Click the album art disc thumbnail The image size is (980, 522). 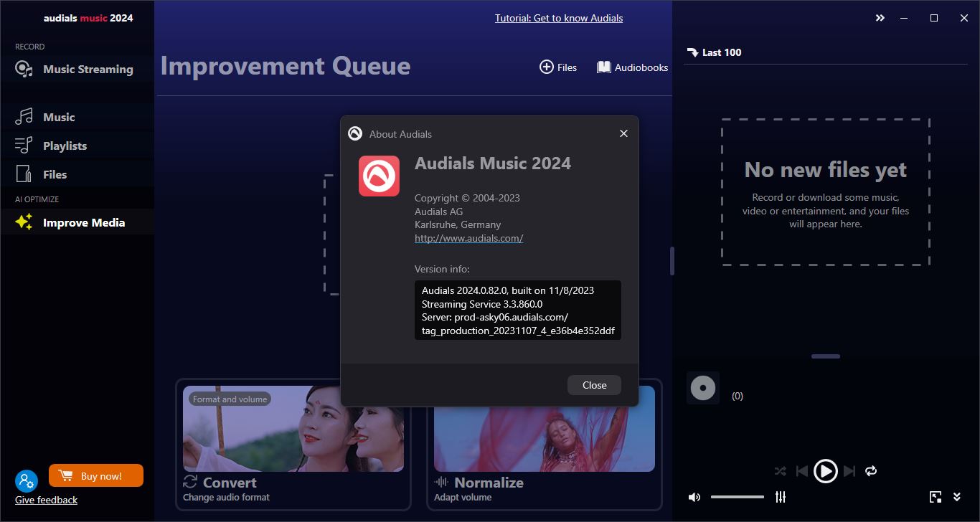coord(703,388)
